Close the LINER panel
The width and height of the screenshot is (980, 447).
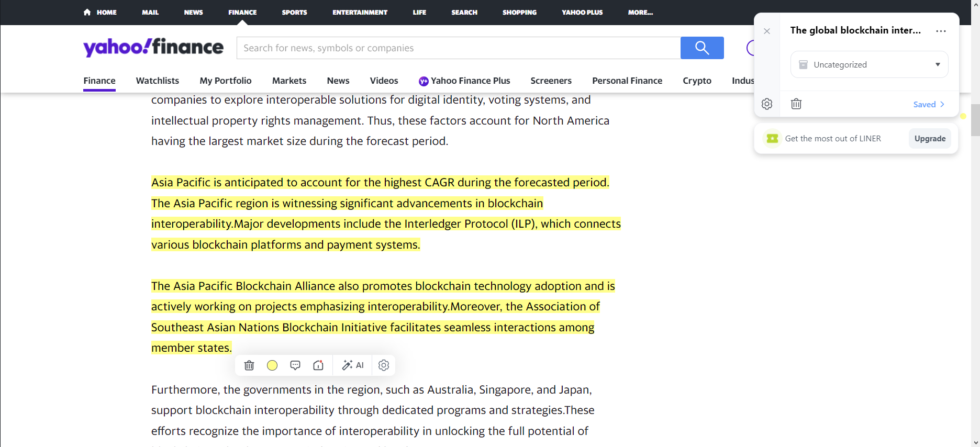point(767,31)
